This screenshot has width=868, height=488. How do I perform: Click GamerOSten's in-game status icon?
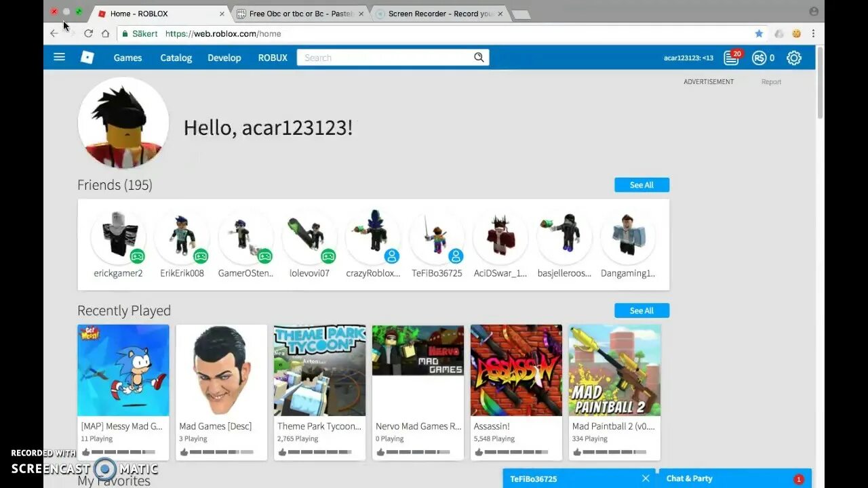264,256
